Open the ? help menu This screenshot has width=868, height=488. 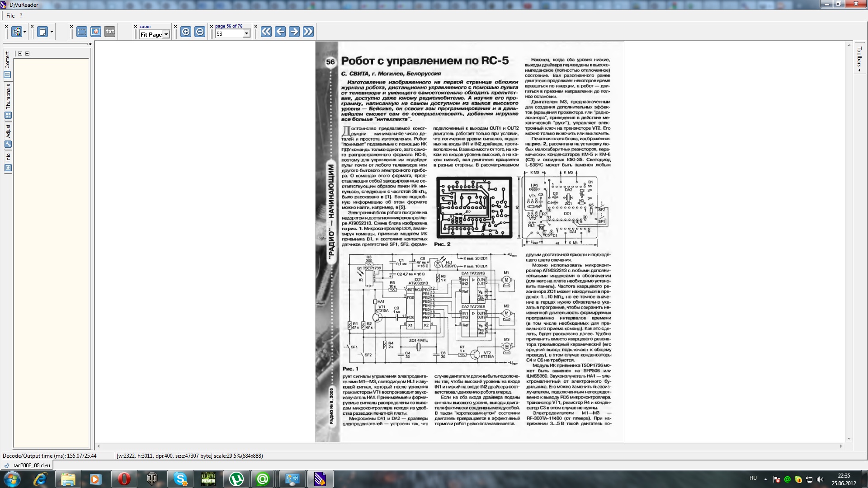21,16
